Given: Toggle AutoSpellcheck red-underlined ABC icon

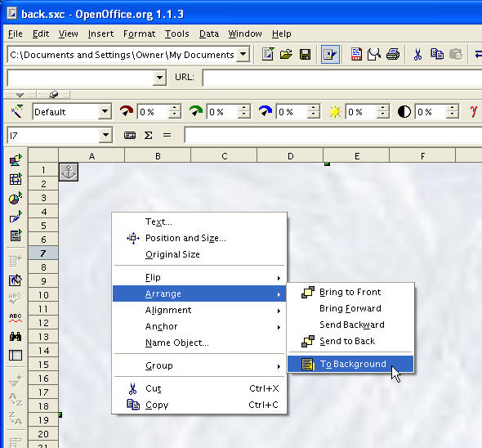Looking at the screenshot, I should click(16, 318).
